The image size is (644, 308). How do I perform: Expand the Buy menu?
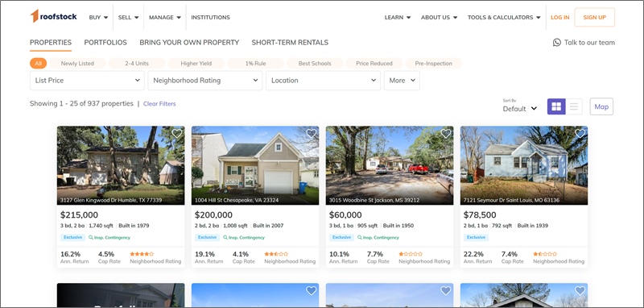pos(98,17)
